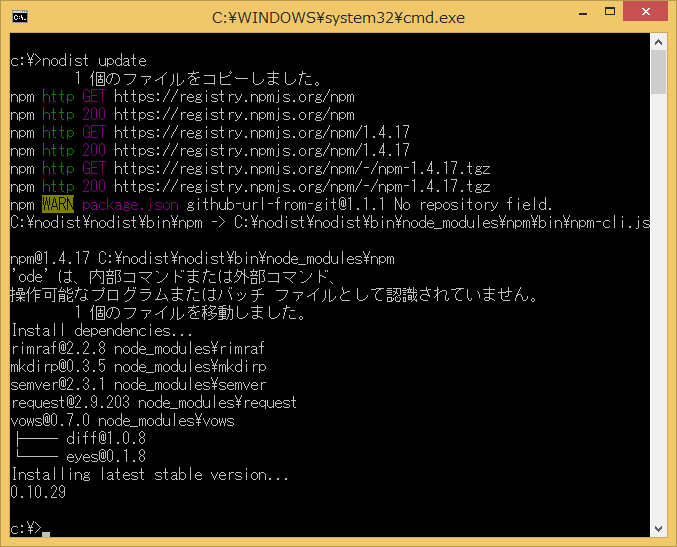Click the '200' status on npm/1.4.17 line
Screen dimensions: 677x547
[94, 151]
